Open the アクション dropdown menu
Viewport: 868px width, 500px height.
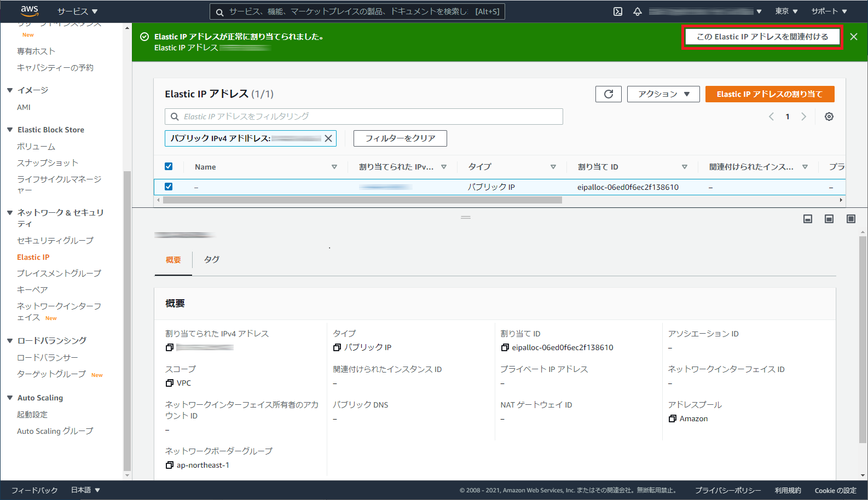coord(663,94)
